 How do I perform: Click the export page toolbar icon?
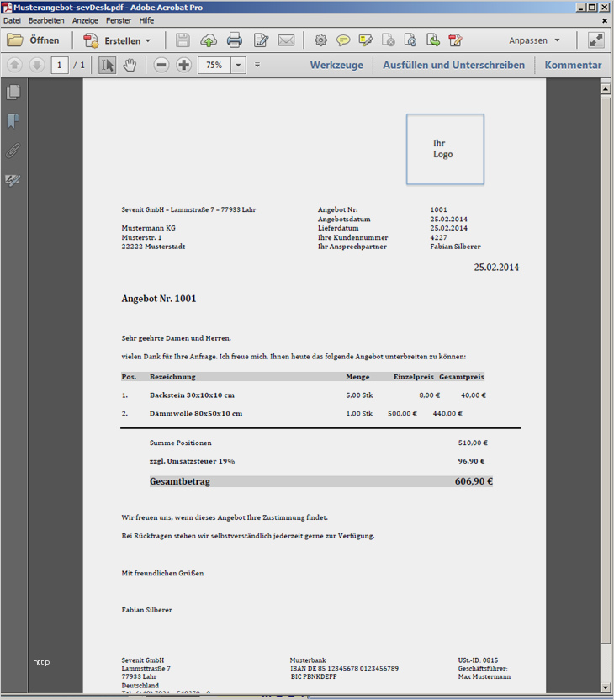(x=433, y=40)
